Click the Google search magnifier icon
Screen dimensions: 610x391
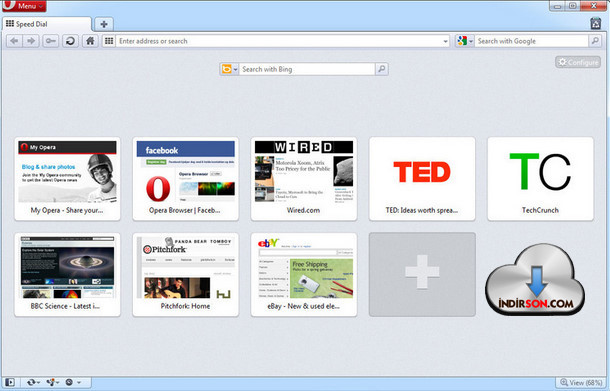tap(594, 41)
